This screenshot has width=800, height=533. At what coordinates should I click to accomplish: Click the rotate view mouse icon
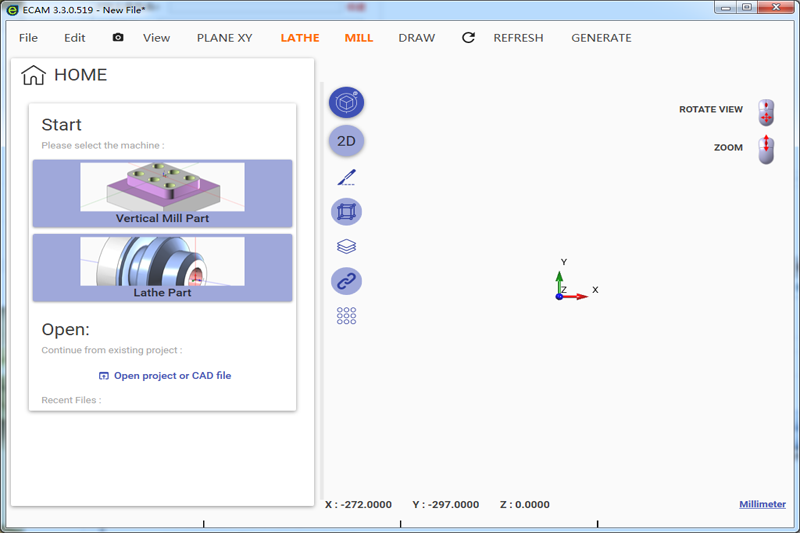pyautogui.click(x=766, y=113)
